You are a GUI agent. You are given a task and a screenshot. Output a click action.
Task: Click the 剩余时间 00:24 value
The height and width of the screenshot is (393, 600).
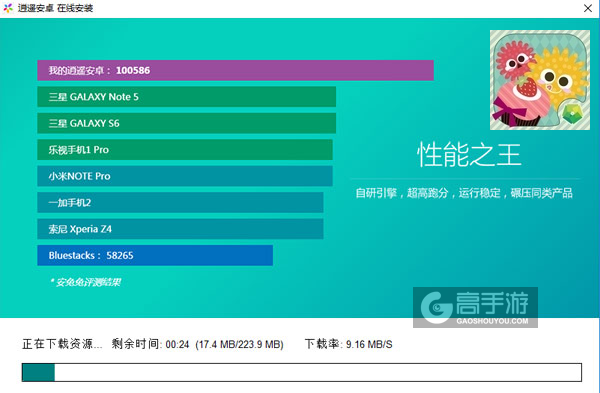click(x=150, y=344)
